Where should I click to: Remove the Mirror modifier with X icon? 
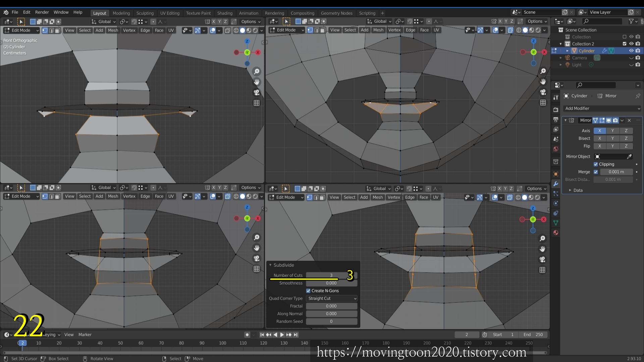629,120
